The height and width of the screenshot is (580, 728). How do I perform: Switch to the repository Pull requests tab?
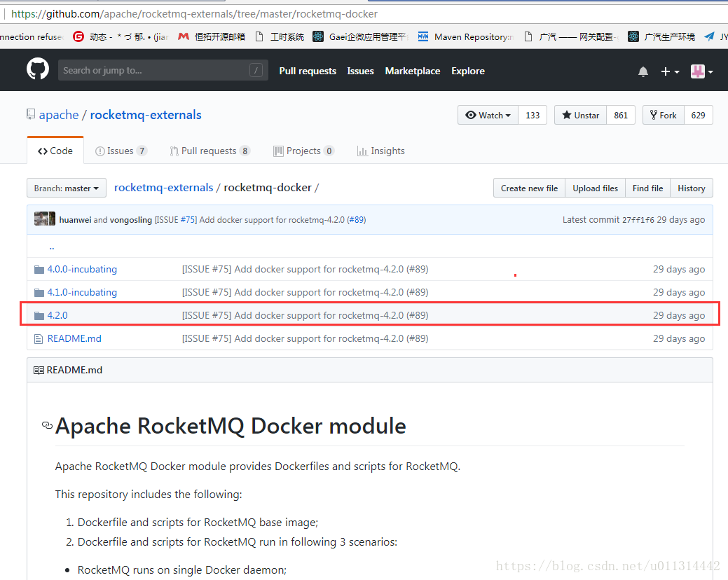(210, 151)
